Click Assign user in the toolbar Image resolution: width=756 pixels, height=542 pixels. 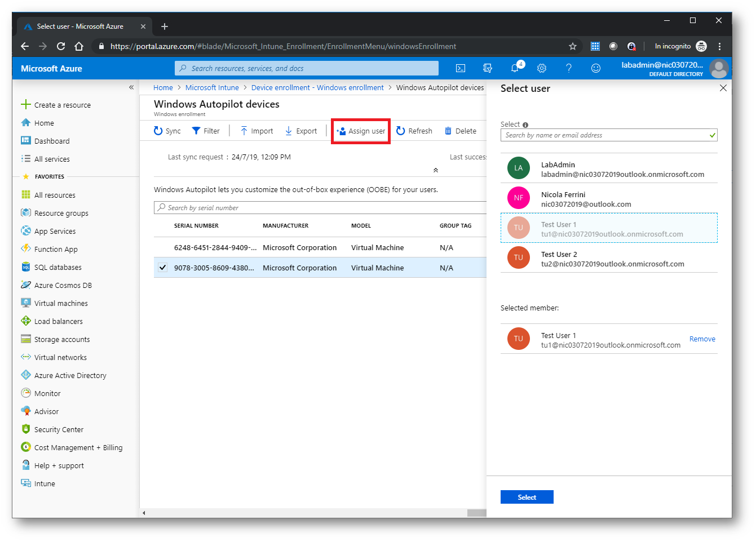(x=361, y=131)
